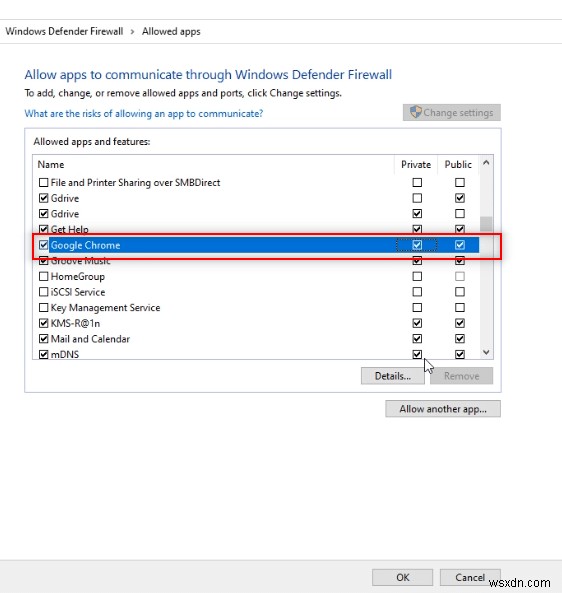Check Key Management Service Public box

tap(460, 307)
